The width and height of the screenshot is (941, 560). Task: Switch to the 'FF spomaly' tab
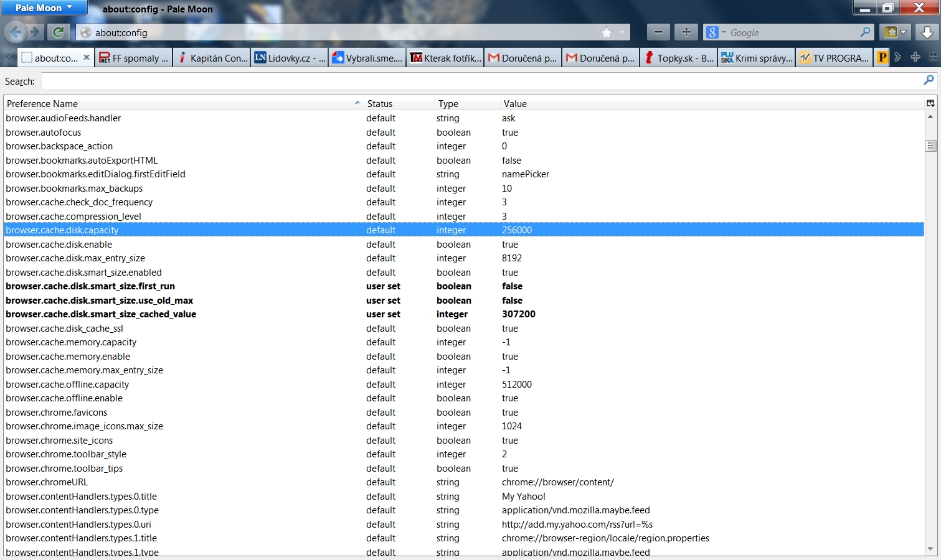(134, 58)
